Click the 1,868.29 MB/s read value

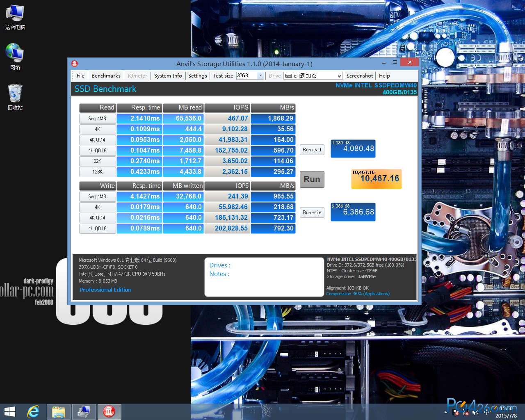273,118
